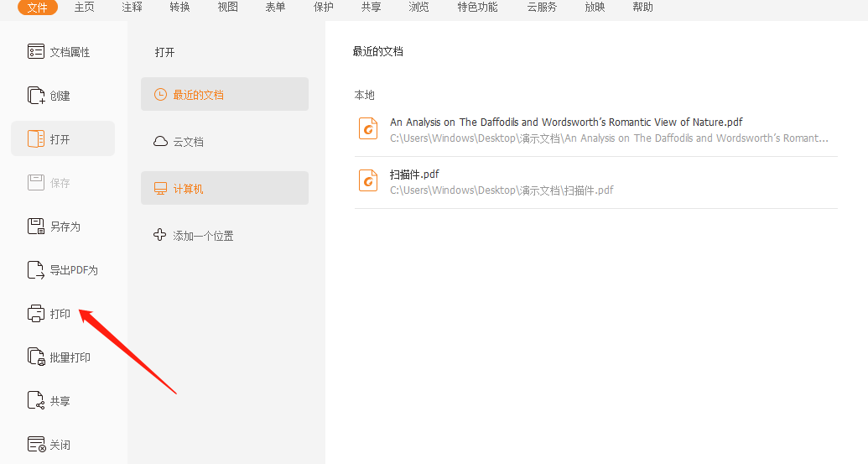Screen dimensions: 868x464
Task: Click the 文档属性 document properties icon
Action: 36,52
